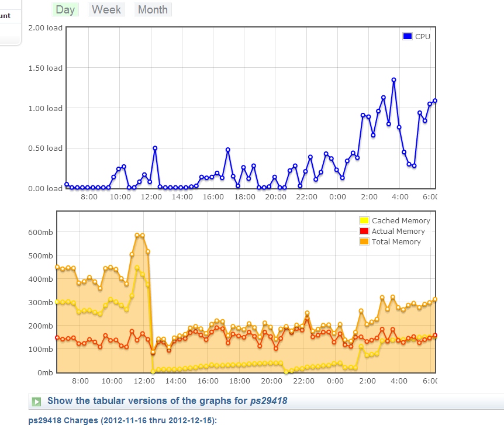Screen dimensions: 504x425
Task: Click the Cached Memory legend label
Action: [401, 221]
